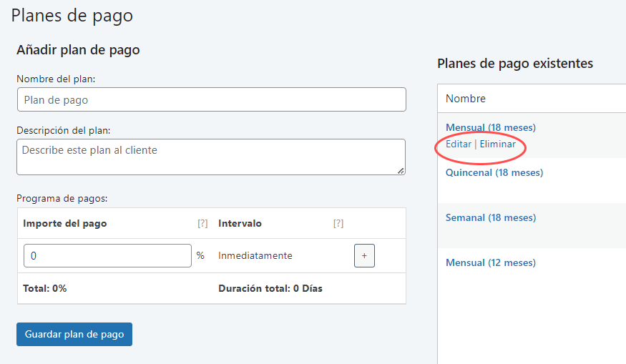Select the payment amount percentage field
Image resolution: width=626 pixels, height=364 pixels.
[x=107, y=255]
